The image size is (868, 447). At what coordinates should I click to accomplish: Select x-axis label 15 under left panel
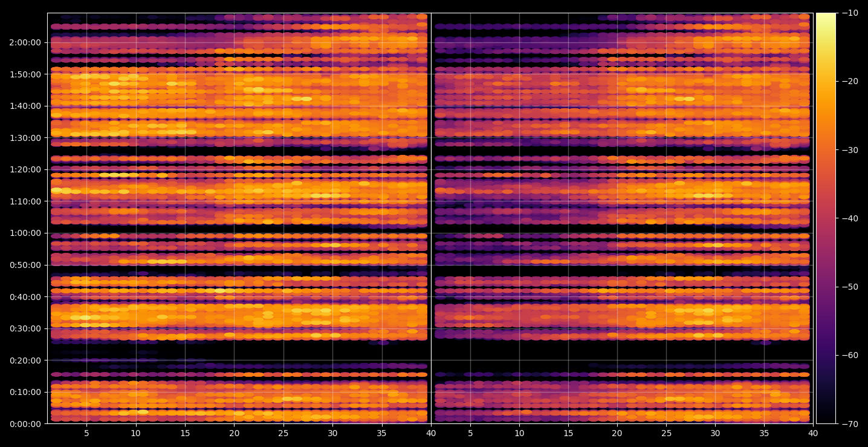(185, 434)
